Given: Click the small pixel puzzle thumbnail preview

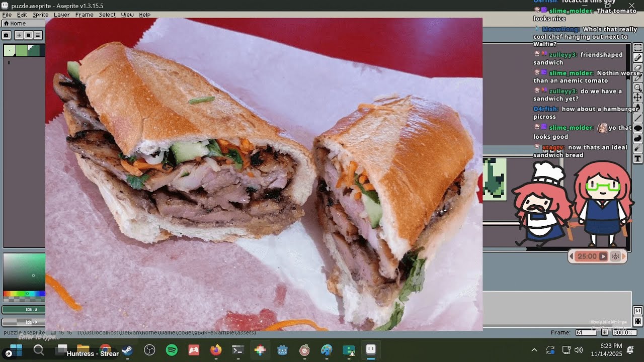Looking at the screenshot, I should [495, 179].
